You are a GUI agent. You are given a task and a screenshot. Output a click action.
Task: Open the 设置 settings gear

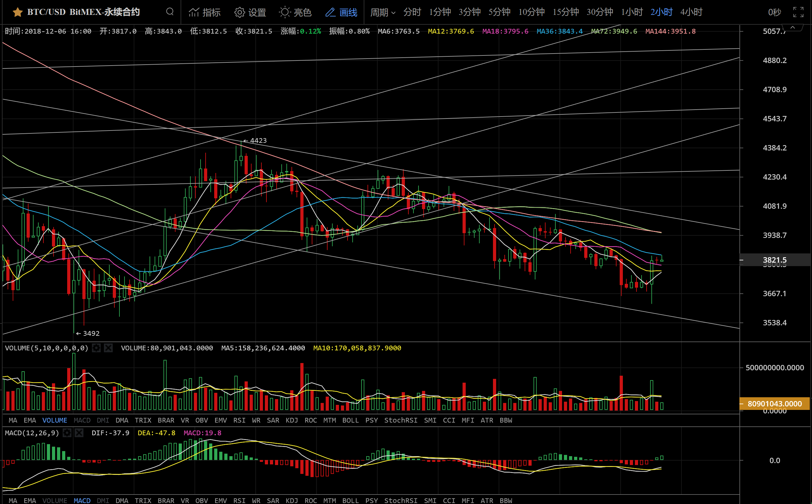click(x=250, y=12)
